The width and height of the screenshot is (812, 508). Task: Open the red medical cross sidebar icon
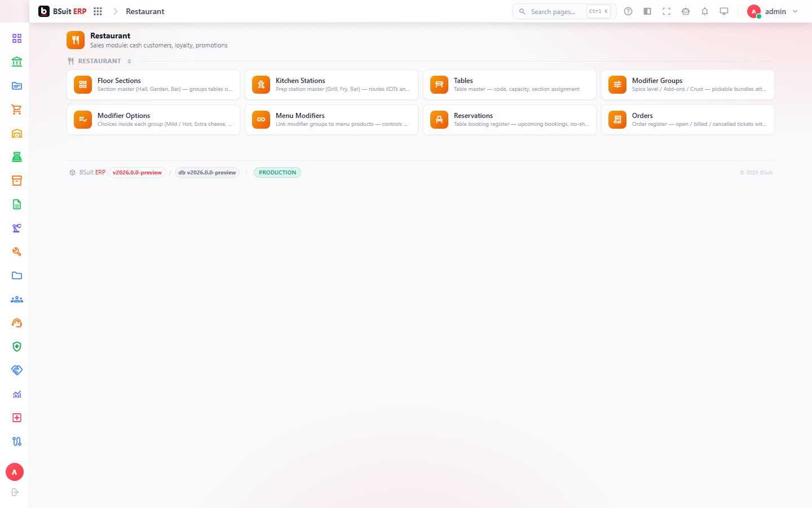pyautogui.click(x=17, y=418)
